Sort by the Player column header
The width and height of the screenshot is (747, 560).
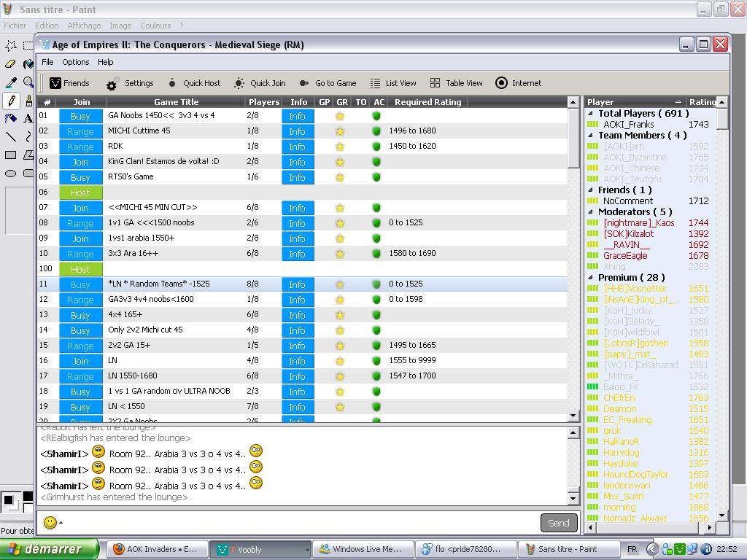tap(635, 102)
